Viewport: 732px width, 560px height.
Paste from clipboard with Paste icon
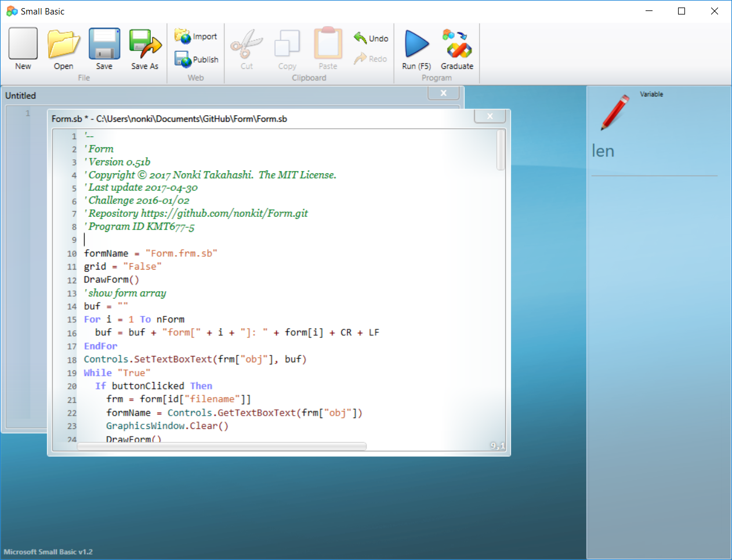point(328,49)
